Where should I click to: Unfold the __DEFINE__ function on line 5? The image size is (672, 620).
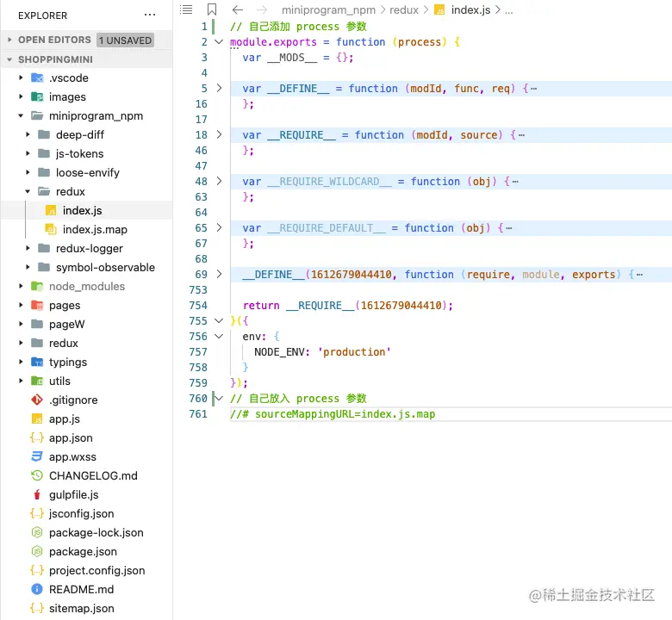pos(219,89)
